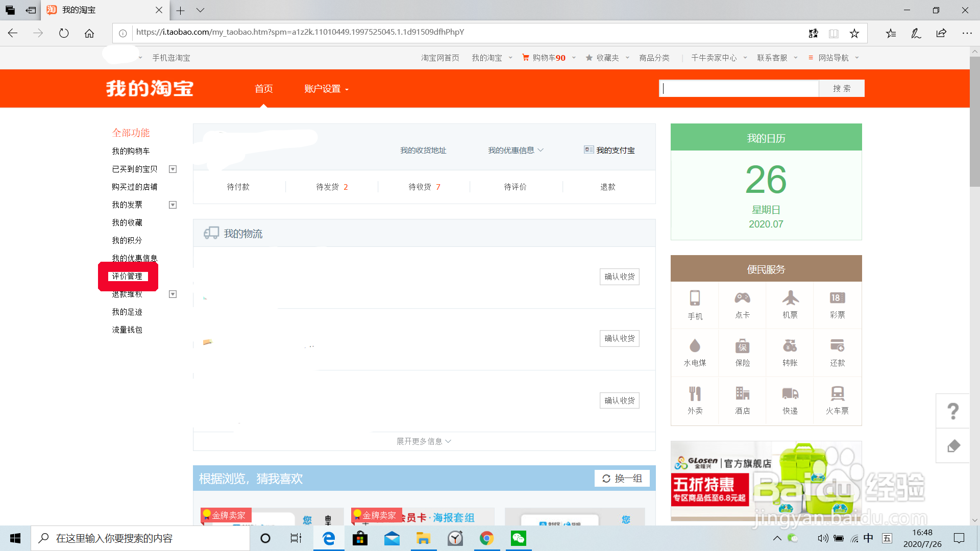
Task: Click the help question mark floating button
Action: (x=952, y=411)
